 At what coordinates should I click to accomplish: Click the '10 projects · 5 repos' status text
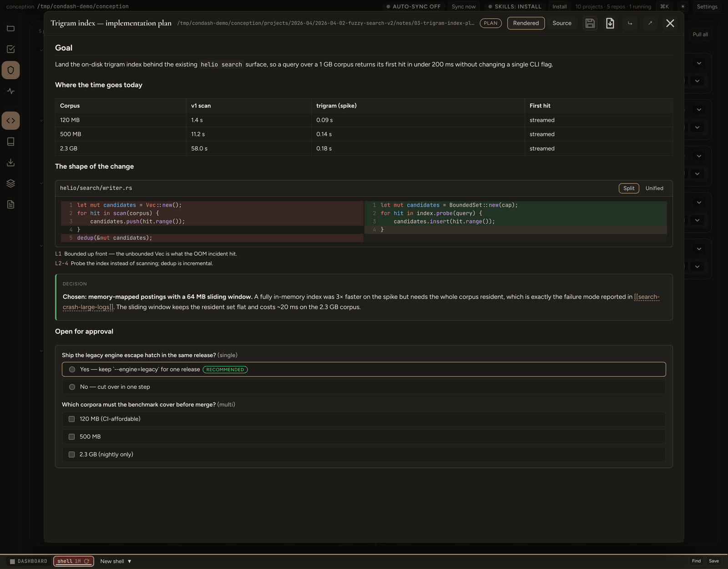613,6
